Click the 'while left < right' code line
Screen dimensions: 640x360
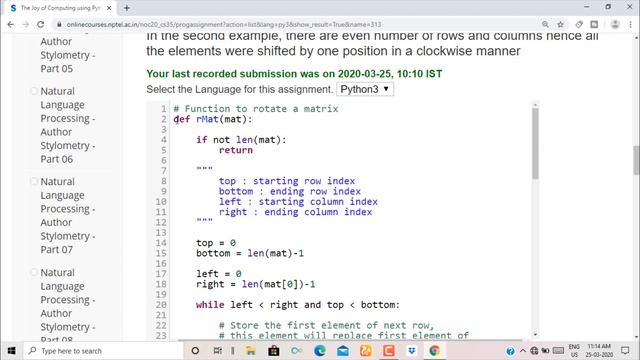pyautogui.click(x=298, y=304)
